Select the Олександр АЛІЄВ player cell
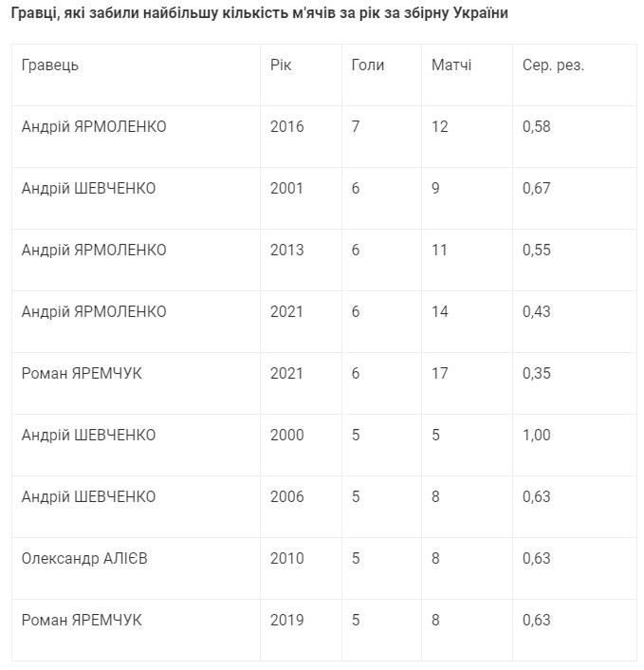 pyautogui.click(x=84, y=558)
